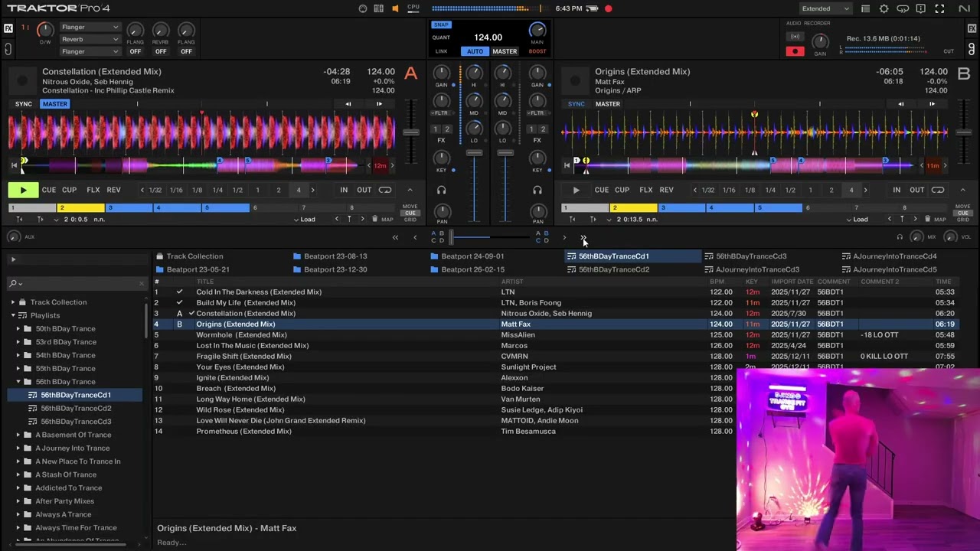Toggle the first FLANG effect OFF button
This screenshot has height=551, width=980.
135,51
